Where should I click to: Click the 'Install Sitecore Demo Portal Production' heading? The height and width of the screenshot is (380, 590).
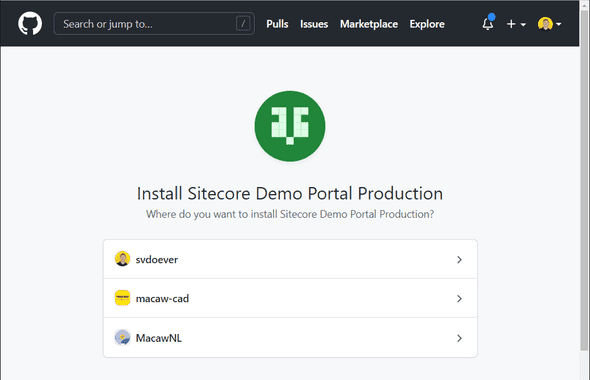point(290,194)
